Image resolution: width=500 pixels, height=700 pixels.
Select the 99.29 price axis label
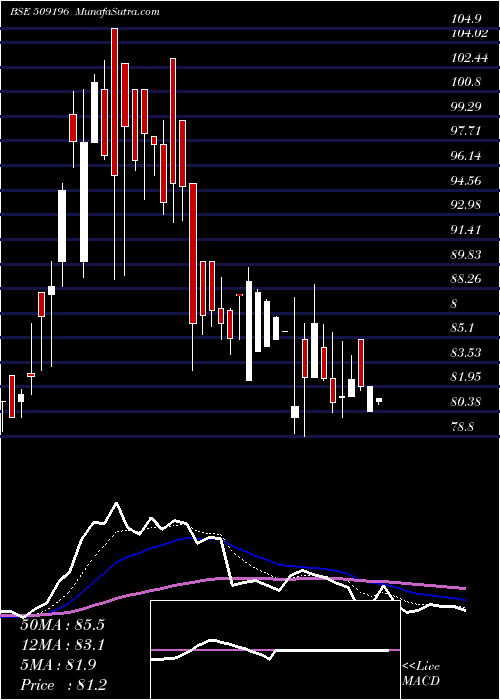click(466, 107)
